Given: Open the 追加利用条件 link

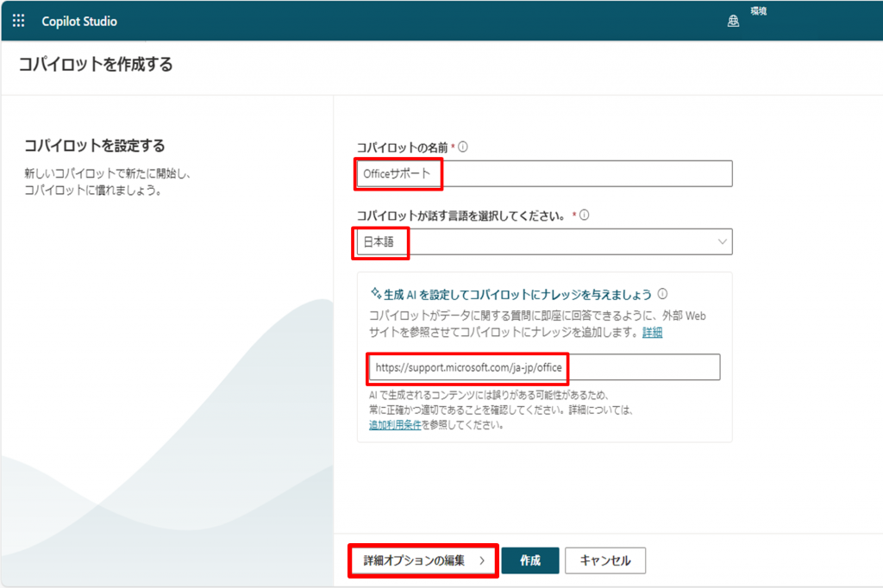Looking at the screenshot, I should coord(395,425).
